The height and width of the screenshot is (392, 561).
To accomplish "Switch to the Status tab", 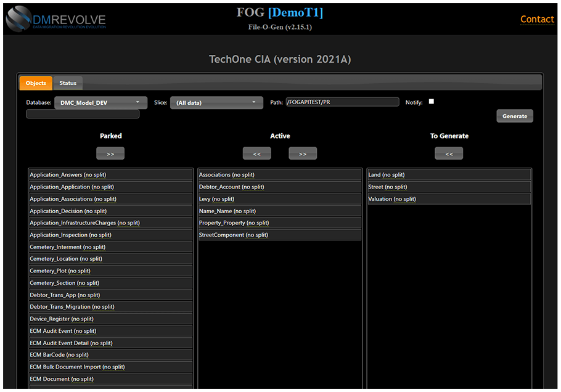I will 68,83.
